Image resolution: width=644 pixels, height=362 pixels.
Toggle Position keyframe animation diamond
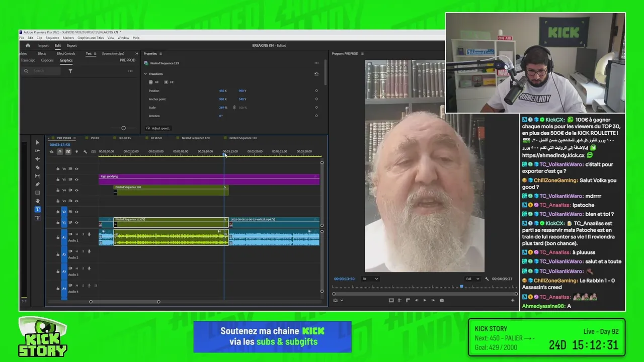click(316, 90)
